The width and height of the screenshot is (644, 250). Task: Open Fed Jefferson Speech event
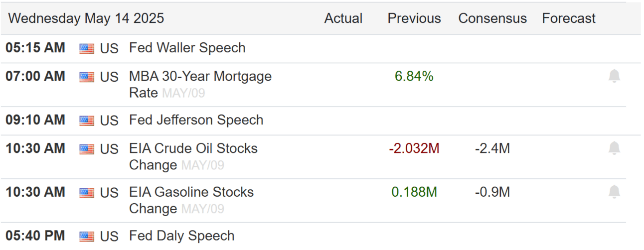click(196, 120)
